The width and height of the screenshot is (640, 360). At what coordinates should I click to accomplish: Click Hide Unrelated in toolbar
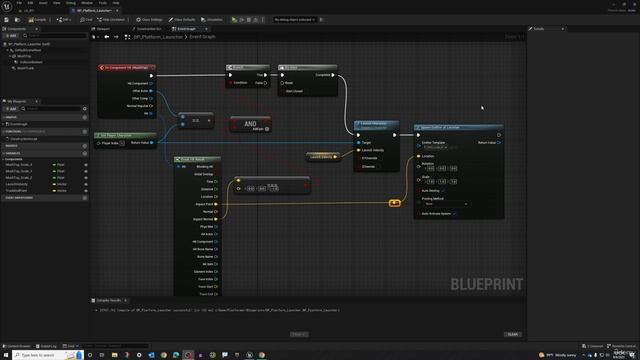click(111, 20)
